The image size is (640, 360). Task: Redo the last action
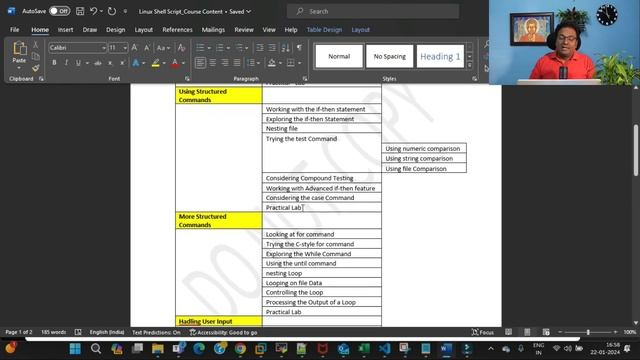(112, 11)
